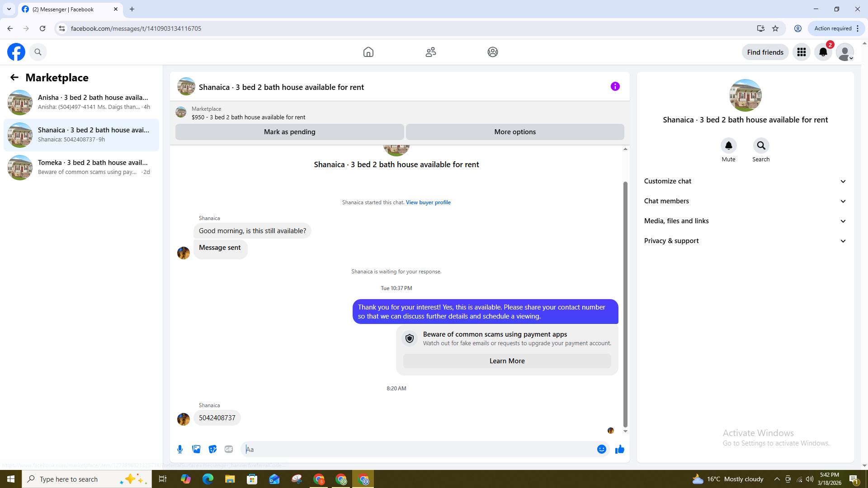
Task: Open View buyer profile link
Action: 428,202
